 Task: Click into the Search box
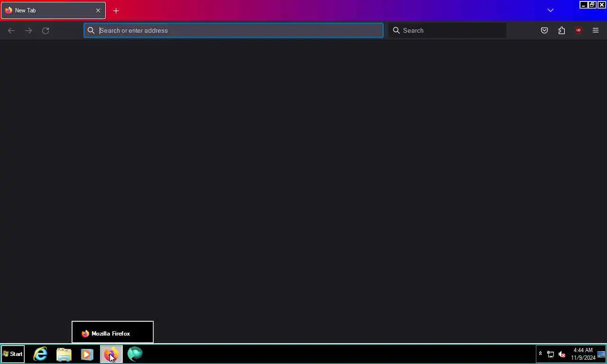[x=447, y=30]
